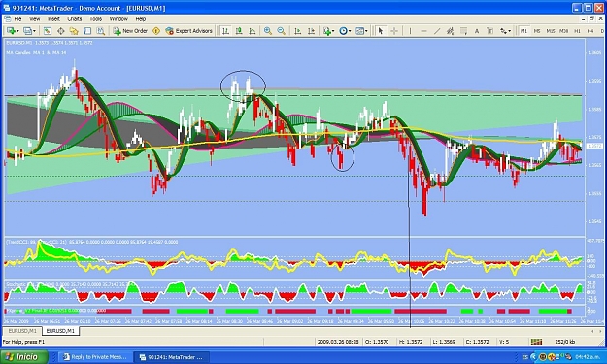Screen dimensions: 607x364
Task: Select the Text 'A' tool
Action: pos(477,31)
